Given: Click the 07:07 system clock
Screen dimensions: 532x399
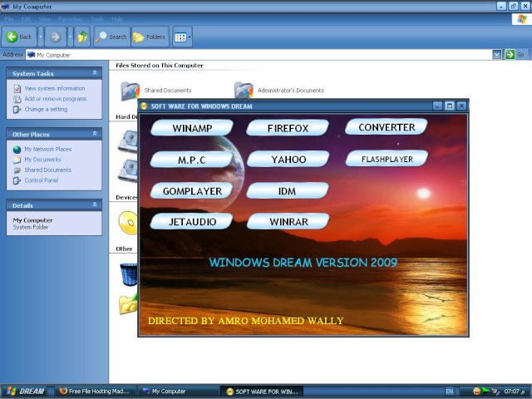Looking at the screenshot, I should click(512, 392).
